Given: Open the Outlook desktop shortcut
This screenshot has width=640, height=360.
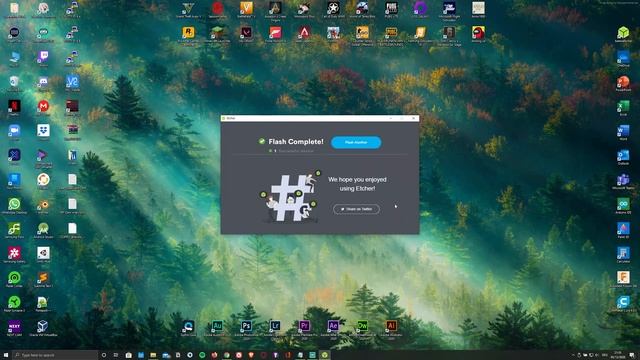Looking at the screenshot, I should 623,157.
